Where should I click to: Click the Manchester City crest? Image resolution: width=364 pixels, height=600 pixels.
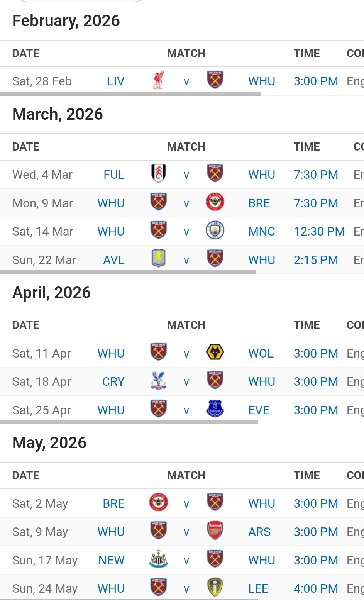215,231
